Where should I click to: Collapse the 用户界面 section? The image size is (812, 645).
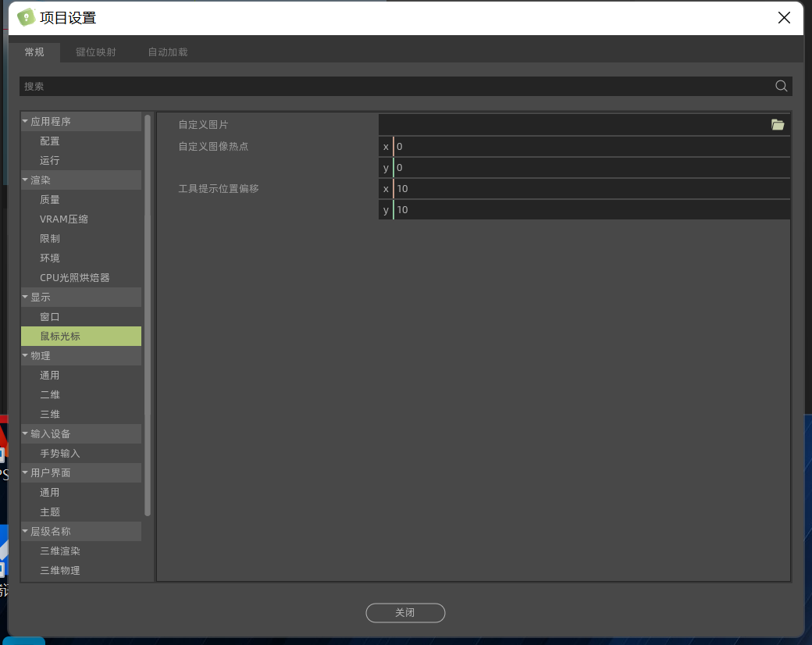pos(25,472)
